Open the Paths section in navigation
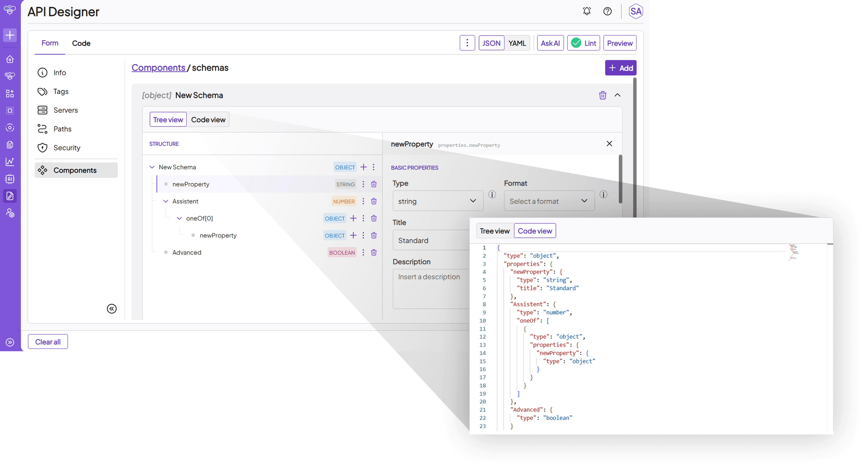Viewport: 868px width, 470px height. [x=62, y=129]
